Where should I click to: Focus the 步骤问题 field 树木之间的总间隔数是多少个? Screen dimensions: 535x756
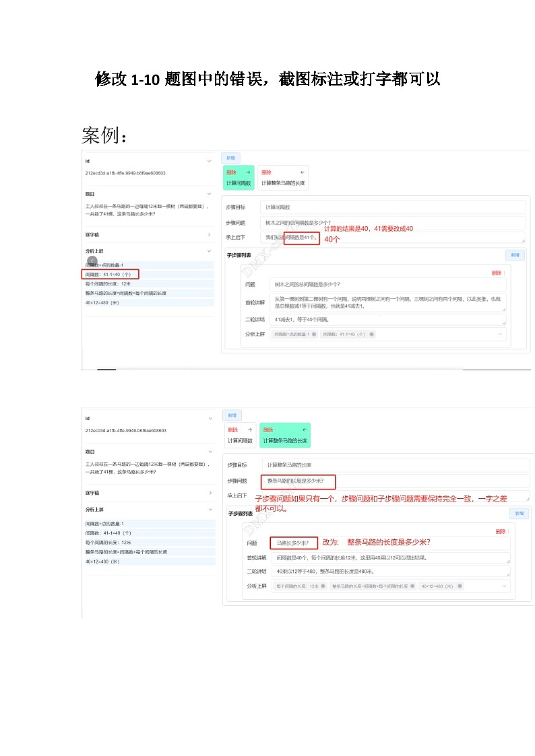click(392, 223)
